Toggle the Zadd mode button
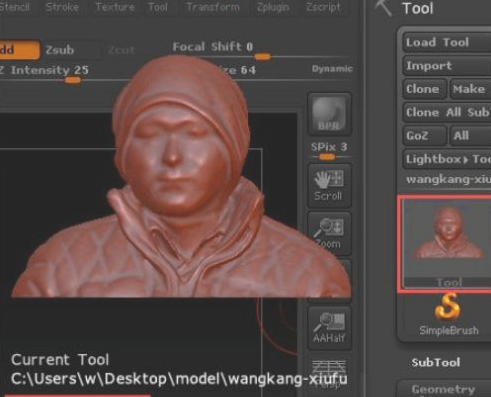This screenshot has width=491, height=397. click(19, 50)
